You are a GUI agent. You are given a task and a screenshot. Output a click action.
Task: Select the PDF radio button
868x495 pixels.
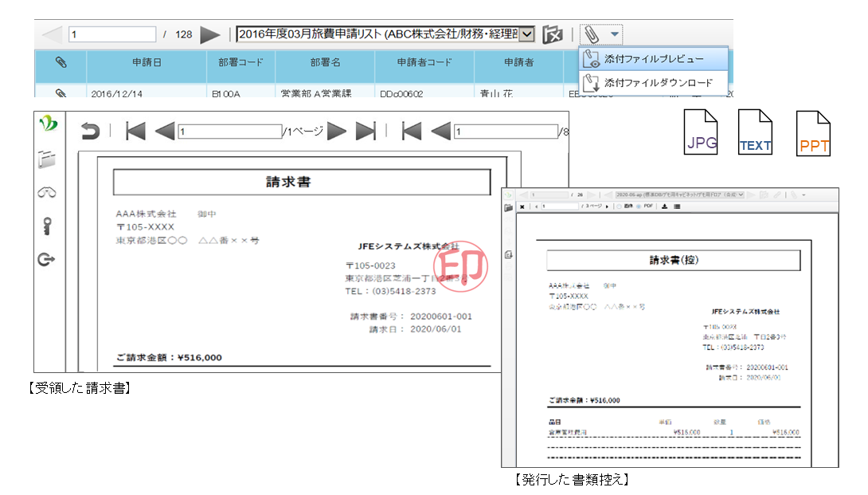(639, 206)
